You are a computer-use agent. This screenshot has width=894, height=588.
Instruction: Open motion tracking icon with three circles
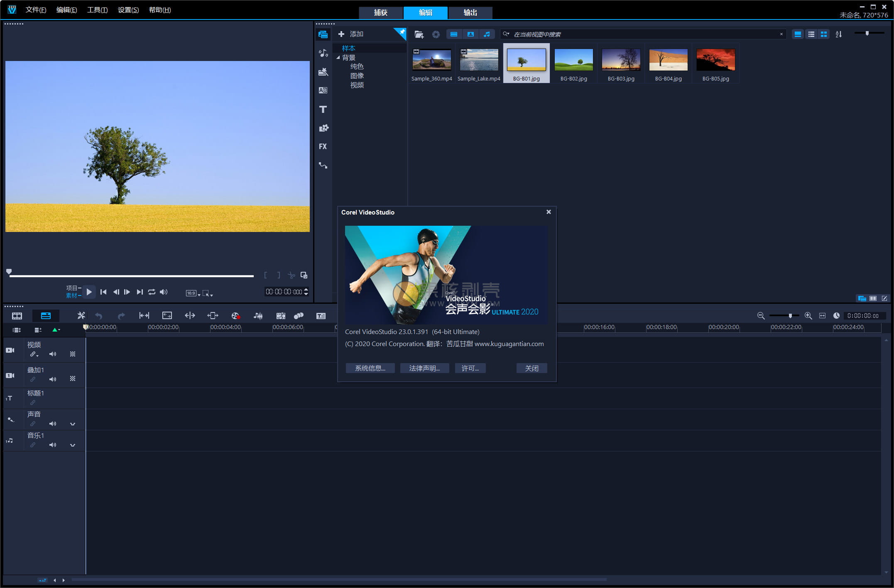tap(299, 316)
